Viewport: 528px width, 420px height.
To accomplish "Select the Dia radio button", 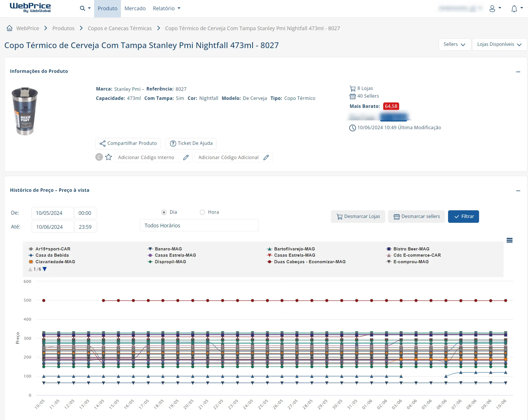I will tap(164, 212).
